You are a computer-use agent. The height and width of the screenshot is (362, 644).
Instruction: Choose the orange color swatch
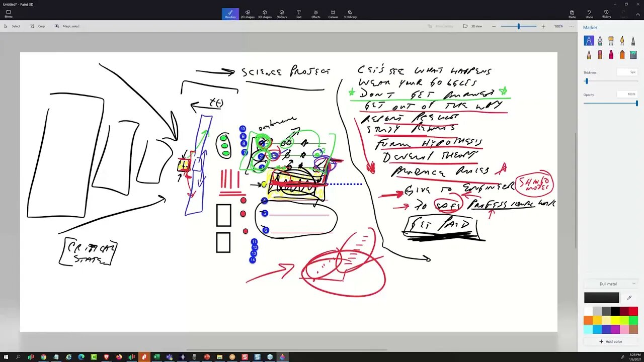(x=588, y=320)
